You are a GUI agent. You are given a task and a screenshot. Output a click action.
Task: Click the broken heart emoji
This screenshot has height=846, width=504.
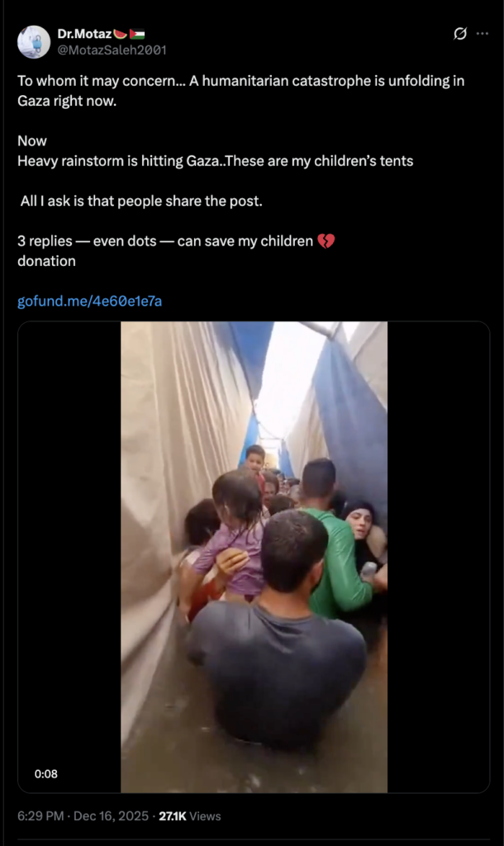pyautogui.click(x=326, y=240)
